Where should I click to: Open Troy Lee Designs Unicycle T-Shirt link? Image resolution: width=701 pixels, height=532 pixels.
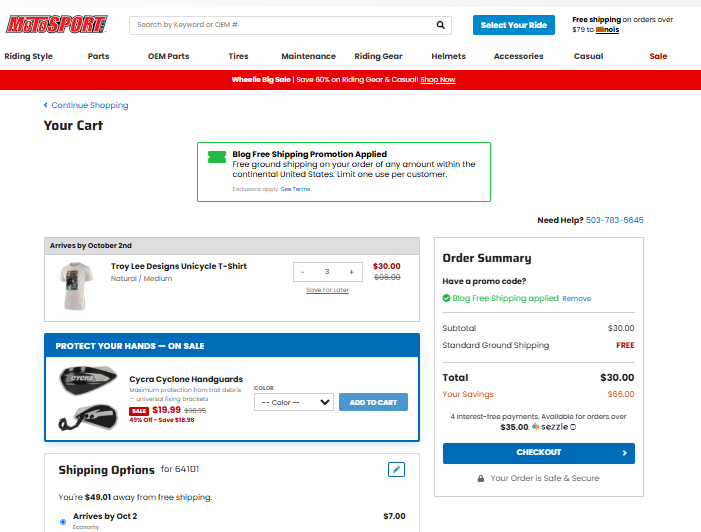(179, 266)
